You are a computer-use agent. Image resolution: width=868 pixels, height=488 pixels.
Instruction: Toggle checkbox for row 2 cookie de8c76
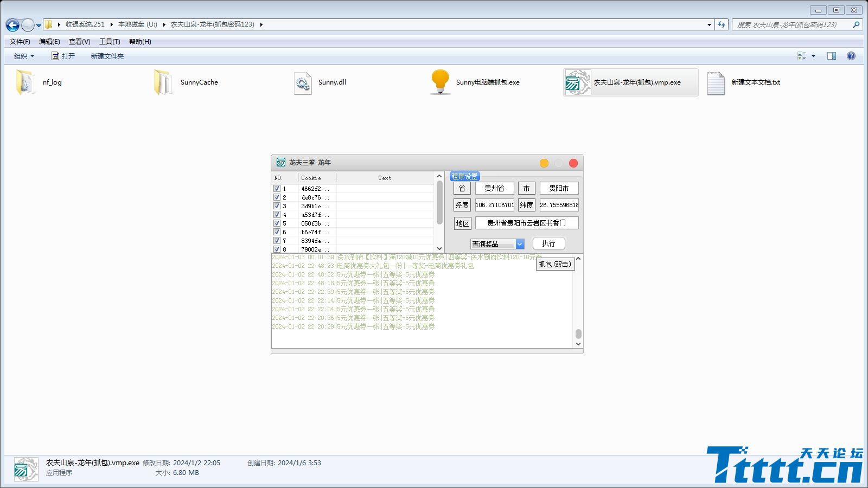tap(277, 197)
